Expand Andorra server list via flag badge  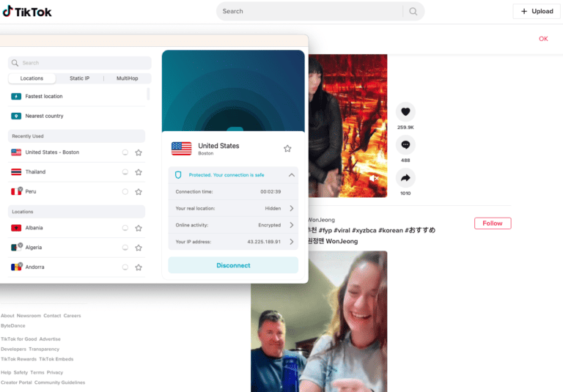tap(21, 265)
